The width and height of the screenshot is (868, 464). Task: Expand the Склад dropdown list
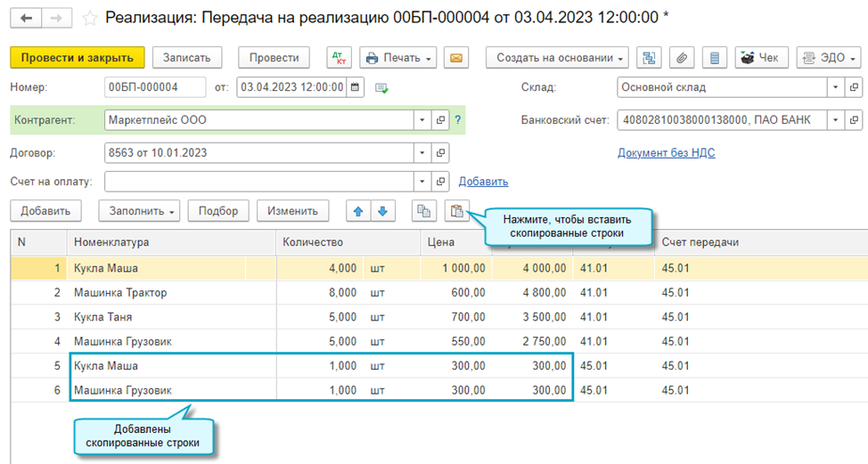coord(835,87)
